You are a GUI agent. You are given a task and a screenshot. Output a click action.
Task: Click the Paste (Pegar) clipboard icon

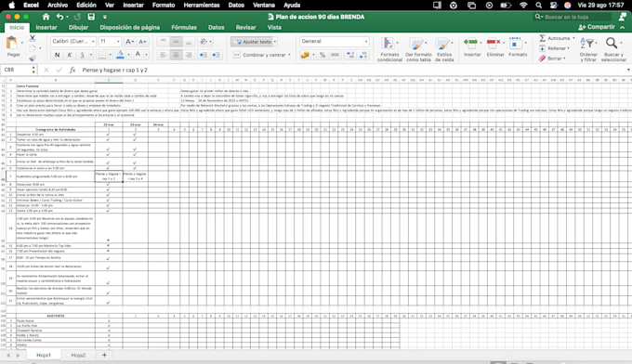[12, 43]
